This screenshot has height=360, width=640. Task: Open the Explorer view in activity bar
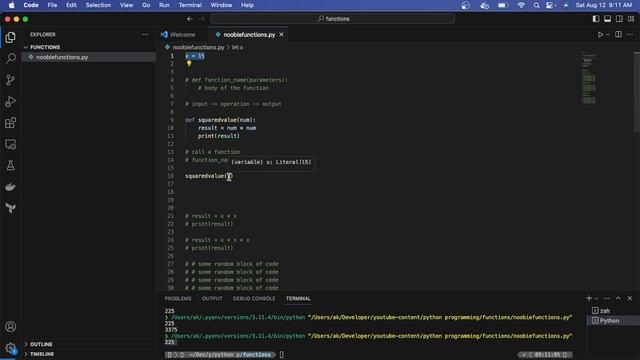11,37
